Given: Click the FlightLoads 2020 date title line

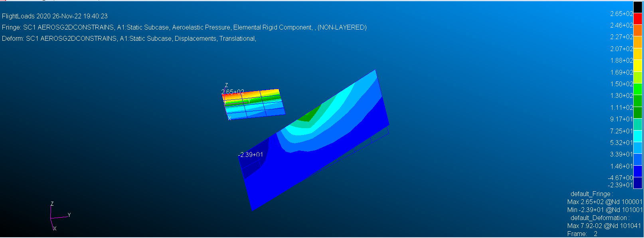Looking at the screenshot, I should 55,16.
